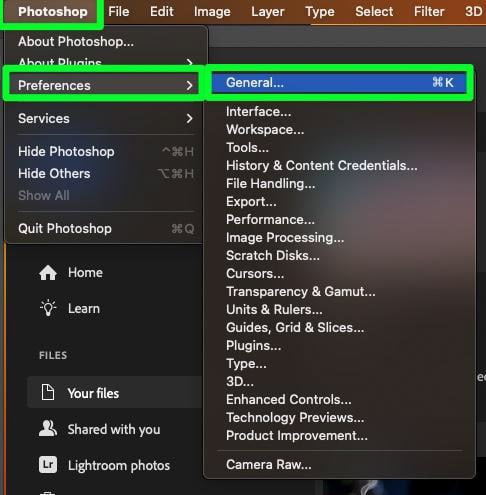486x495 pixels.
Task: Click the Learn lightbulb icon
Action: (48, 308)
